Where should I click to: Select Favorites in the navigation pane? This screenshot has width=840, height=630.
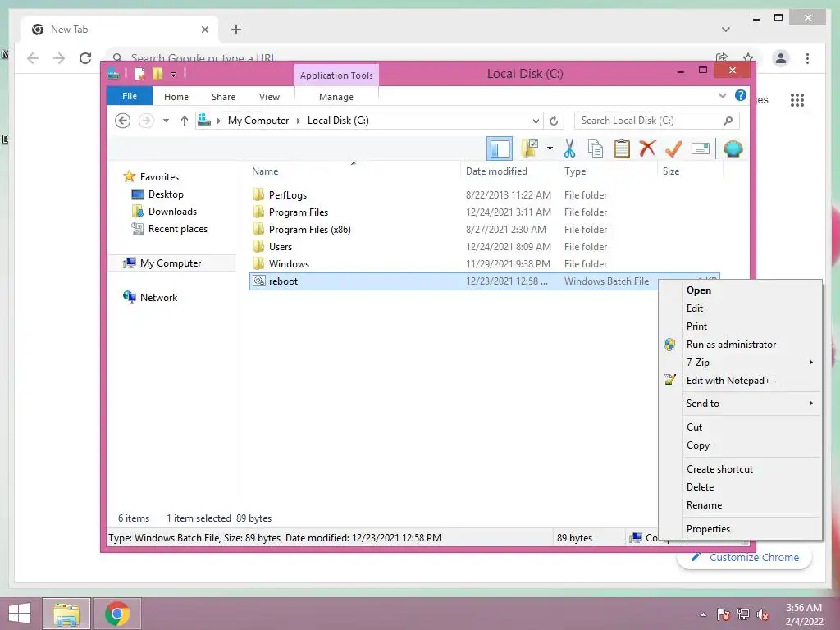click(x=159, y=177)
